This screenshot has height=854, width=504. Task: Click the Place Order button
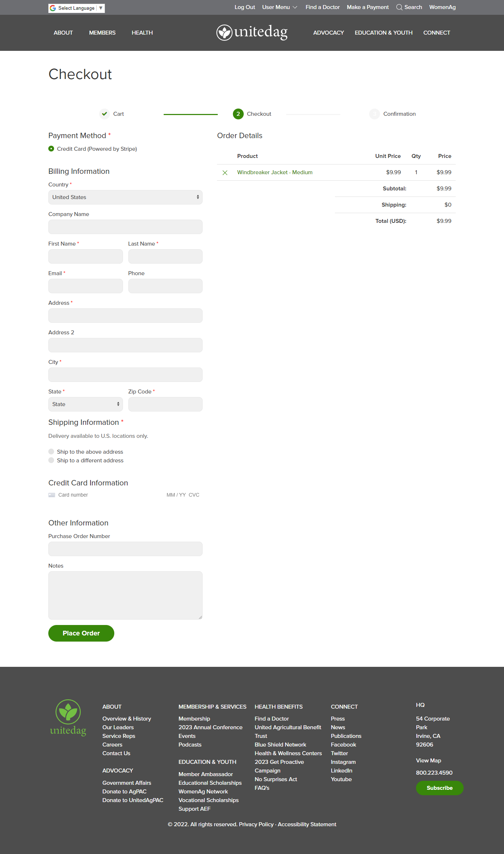point(81,633)
